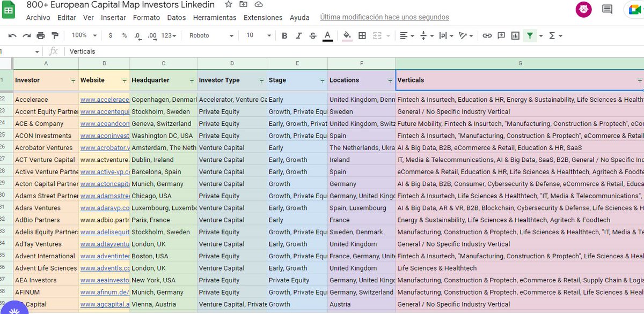644x314 pixels.
Task: Toggle italic formatting
Action: pyautogui.click(x=299, y=36)
